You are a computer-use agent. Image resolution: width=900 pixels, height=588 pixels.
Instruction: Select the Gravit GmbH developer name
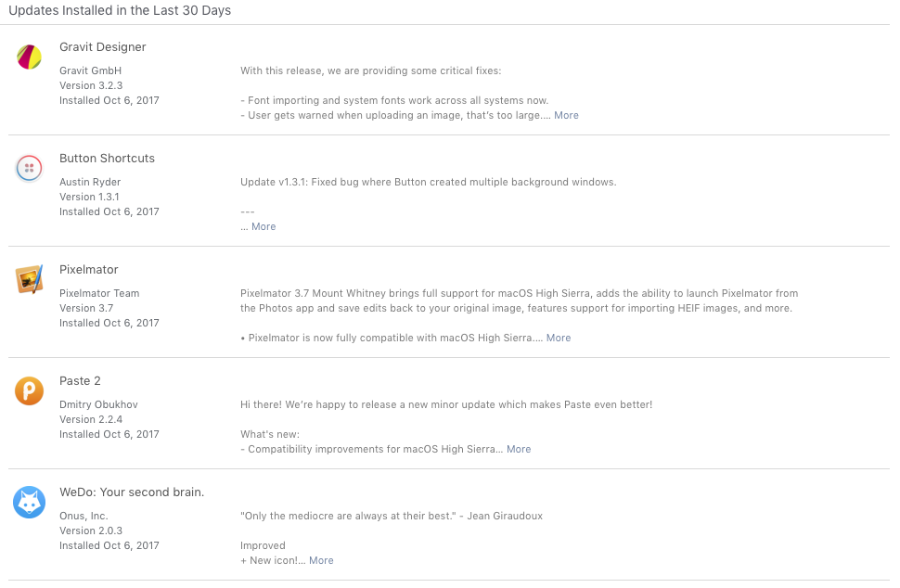[90, 70]
